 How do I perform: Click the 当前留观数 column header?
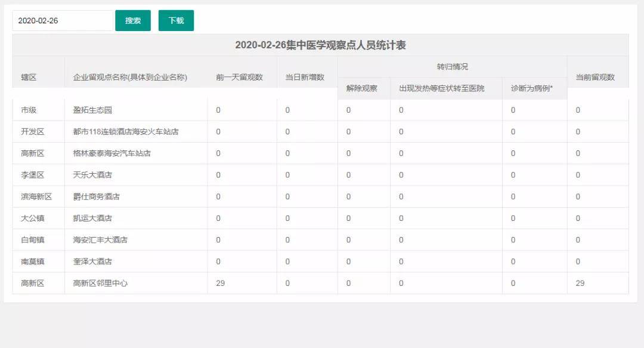pos(595,77)
